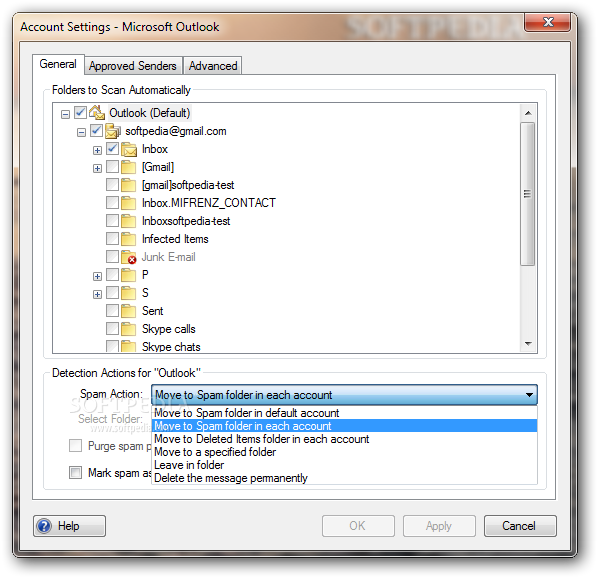Image resolution: width=598 pixels, height=578 pixels.
Task: Click the [gmail]softpedia-test folder icon
Action: (129, 185)
